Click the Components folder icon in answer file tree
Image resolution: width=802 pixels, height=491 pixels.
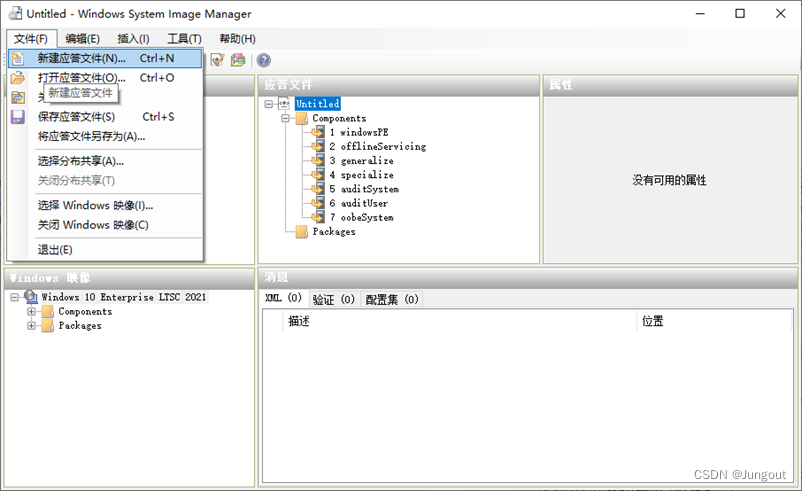coord(302,118)
